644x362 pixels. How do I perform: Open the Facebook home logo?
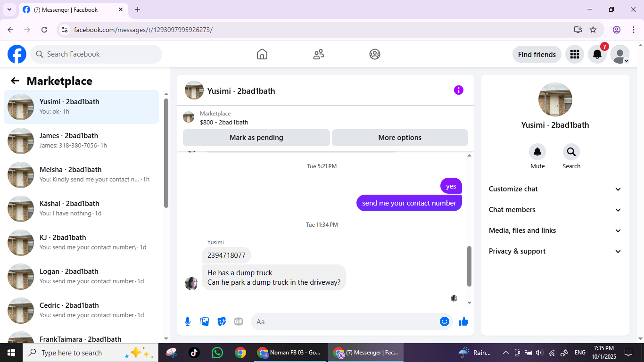[17, 54]
